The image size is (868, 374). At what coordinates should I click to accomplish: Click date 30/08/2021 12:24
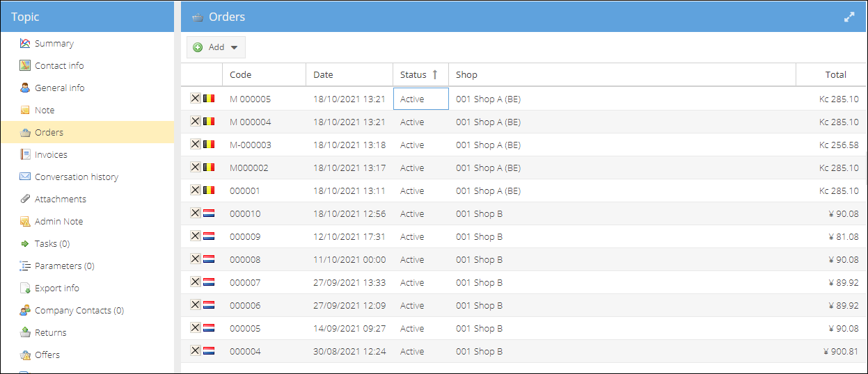pos(349,351)
